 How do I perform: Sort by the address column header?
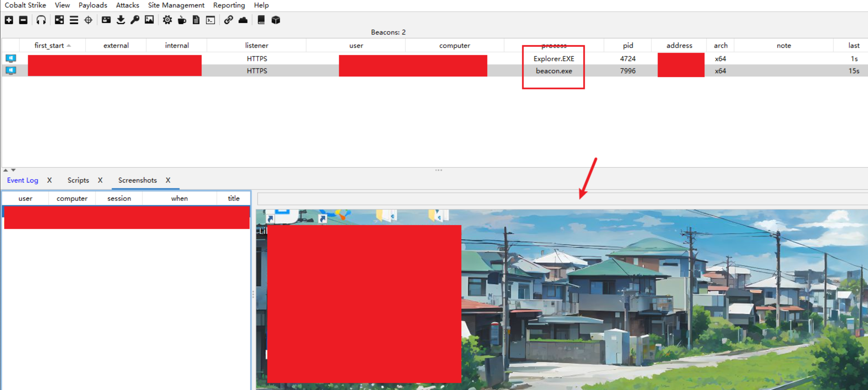point(679,45)
